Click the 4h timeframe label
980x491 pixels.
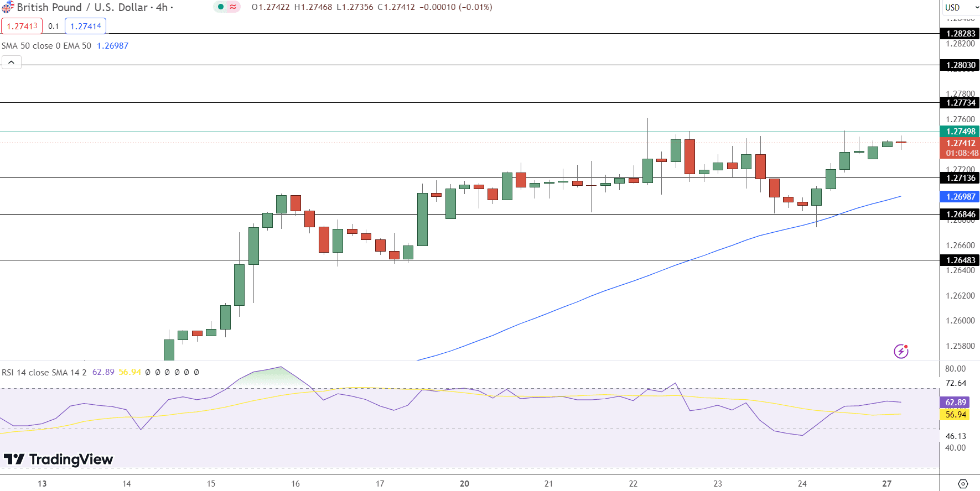click(x=162, y=7)
